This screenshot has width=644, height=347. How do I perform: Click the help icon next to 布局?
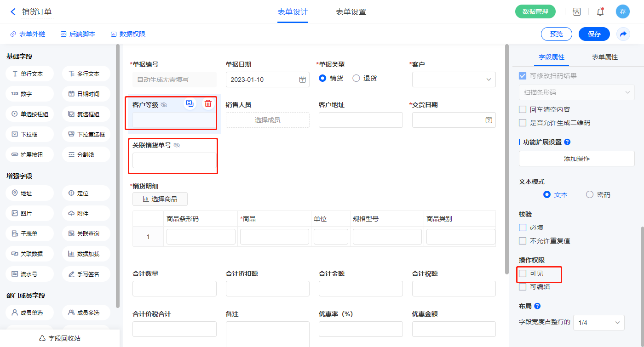coord(537,306)
